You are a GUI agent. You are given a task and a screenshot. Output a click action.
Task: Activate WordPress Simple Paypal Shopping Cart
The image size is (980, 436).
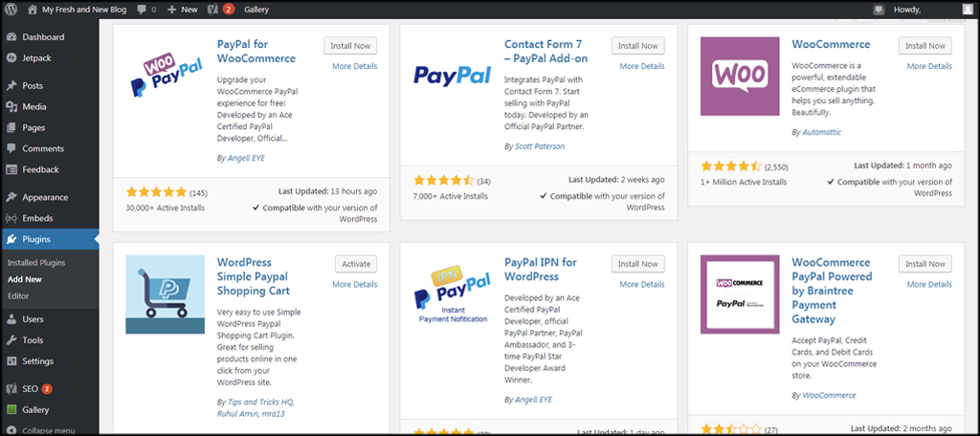click(356, 264)
